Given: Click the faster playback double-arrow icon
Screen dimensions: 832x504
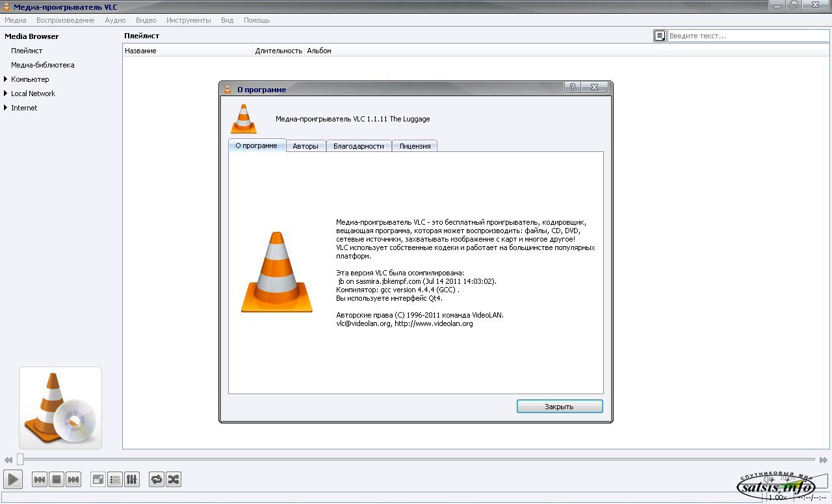Looking at the screenshot, I should click(824, 460).
